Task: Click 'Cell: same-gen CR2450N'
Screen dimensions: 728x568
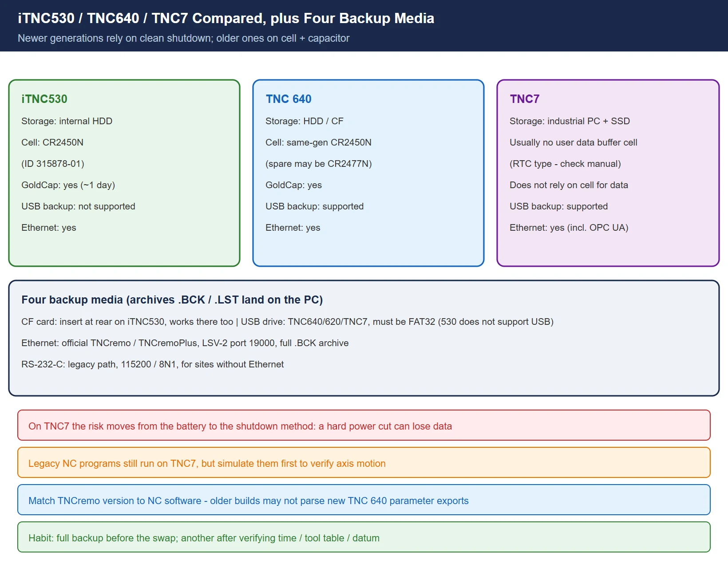Action: click(x=318, y=142)
